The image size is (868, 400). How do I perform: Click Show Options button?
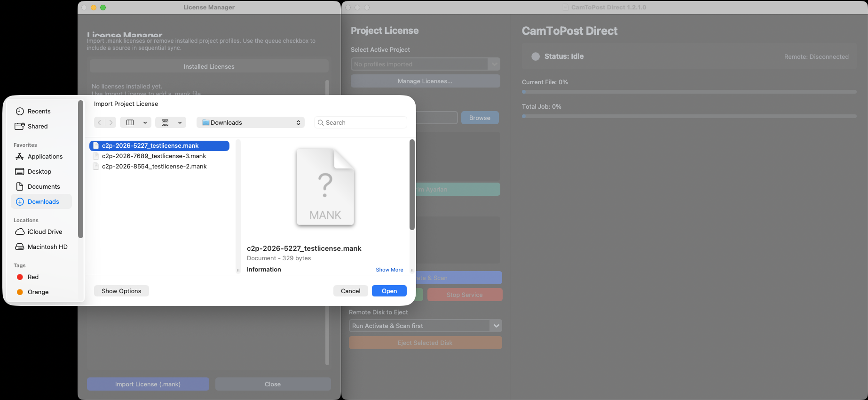pos(121,291)
